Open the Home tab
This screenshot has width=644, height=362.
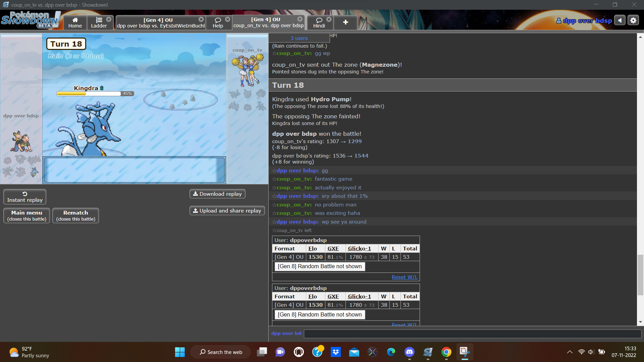click(x=75, y=23)
